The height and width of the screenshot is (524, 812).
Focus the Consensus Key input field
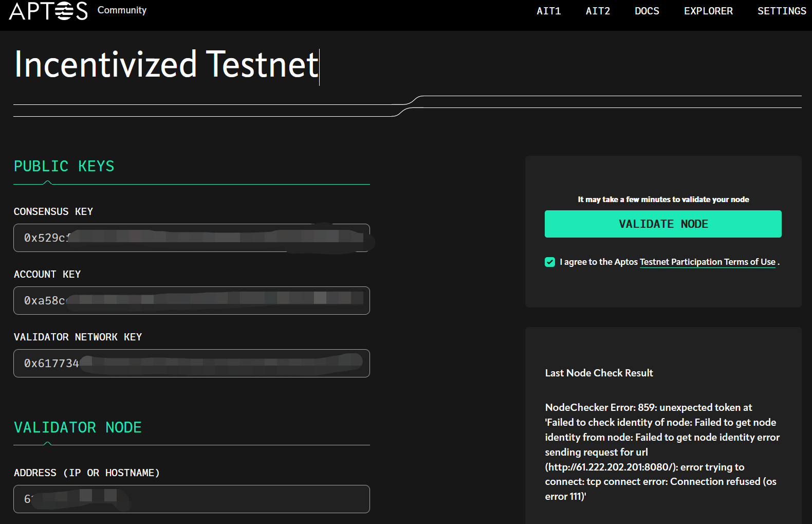click(192, 238)
